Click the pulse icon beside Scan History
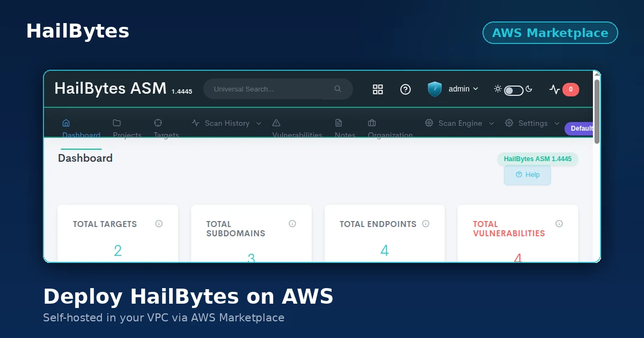This screenshot has height=338, width=644. coord(195,123)
